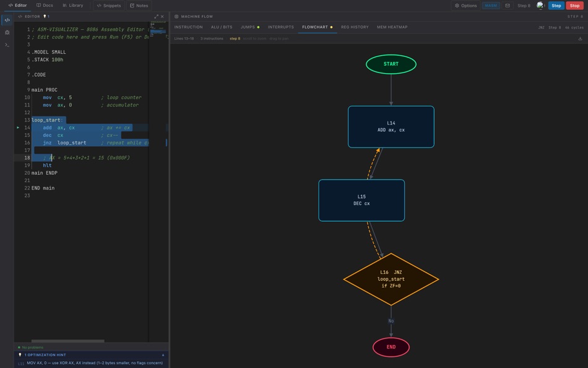Screen dimensions: 588x368
Task: Collapse the Optimization Hint panel
Action: (163, 355)
